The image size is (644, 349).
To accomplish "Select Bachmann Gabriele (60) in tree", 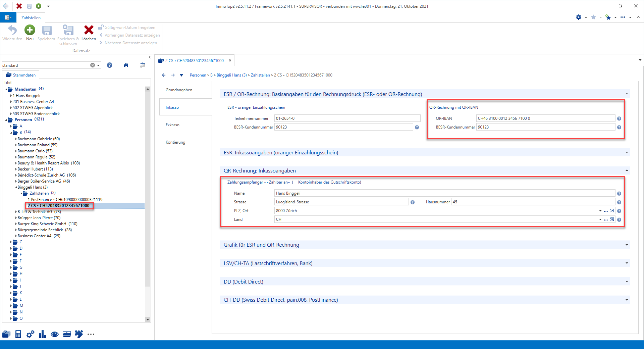I will (39, 139).
